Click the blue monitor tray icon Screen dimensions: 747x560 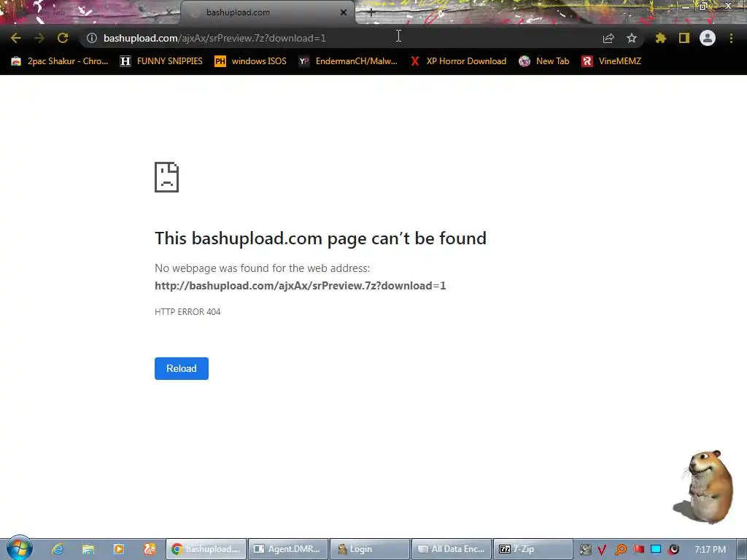click(656, 550)
